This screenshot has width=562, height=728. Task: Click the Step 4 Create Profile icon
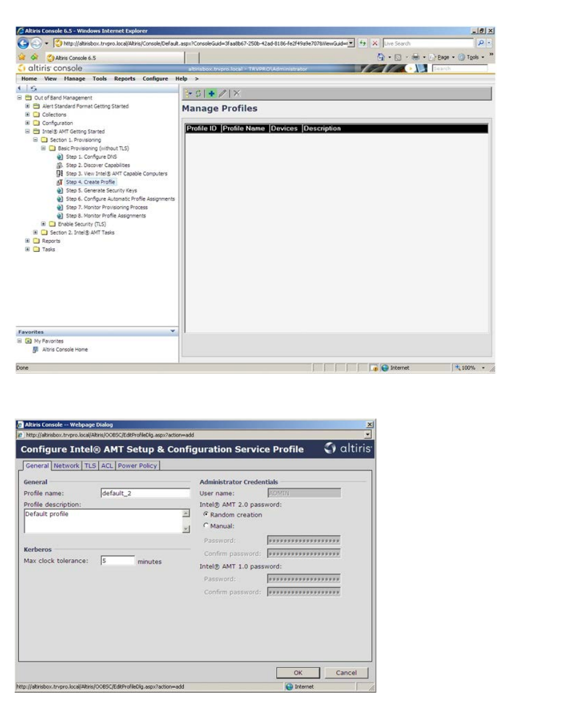point(59,182)
